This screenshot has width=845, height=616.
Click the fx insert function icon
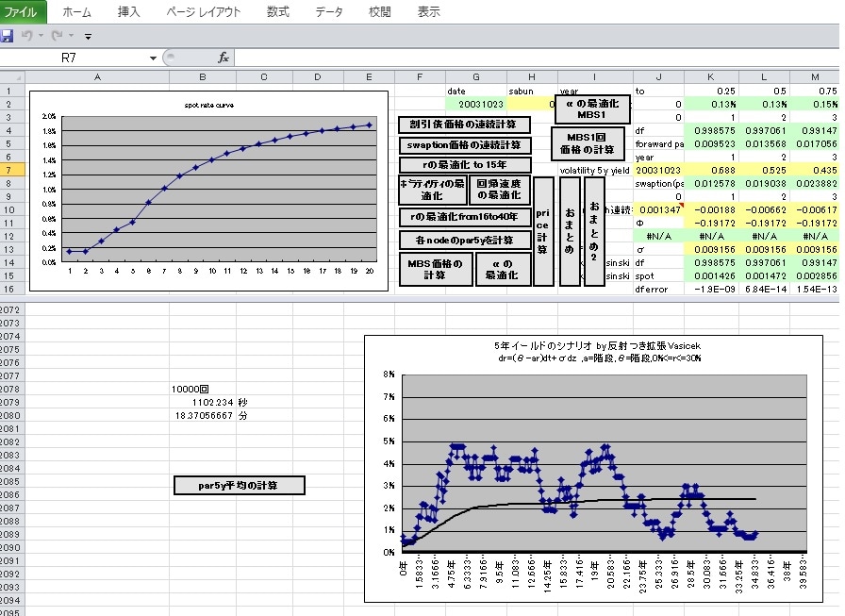224,58
